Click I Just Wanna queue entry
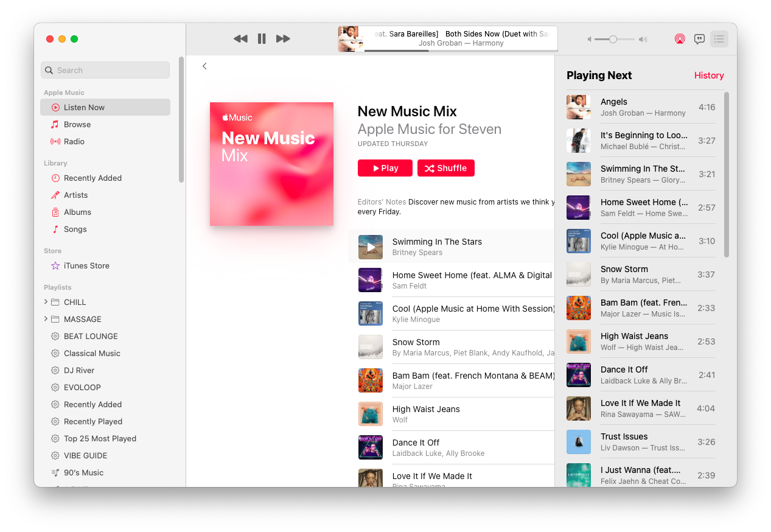Viewport: 771px width, 532px height. click(x=641, y=474)
